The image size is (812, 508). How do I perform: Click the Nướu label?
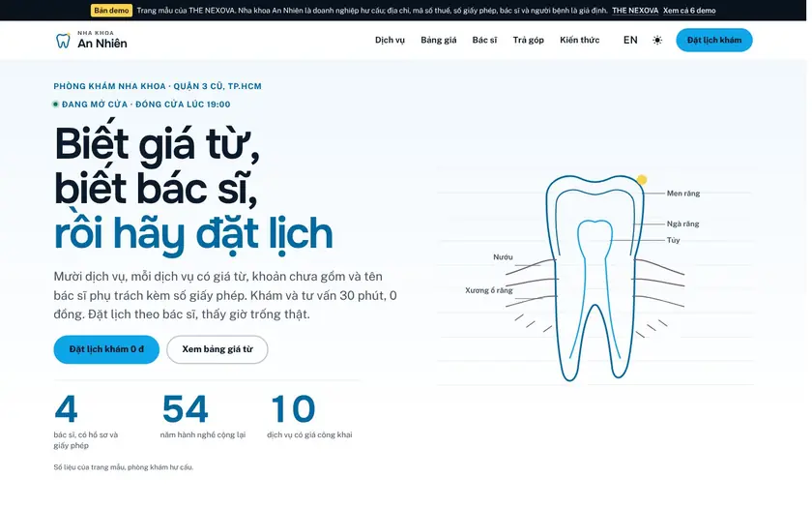503,257
